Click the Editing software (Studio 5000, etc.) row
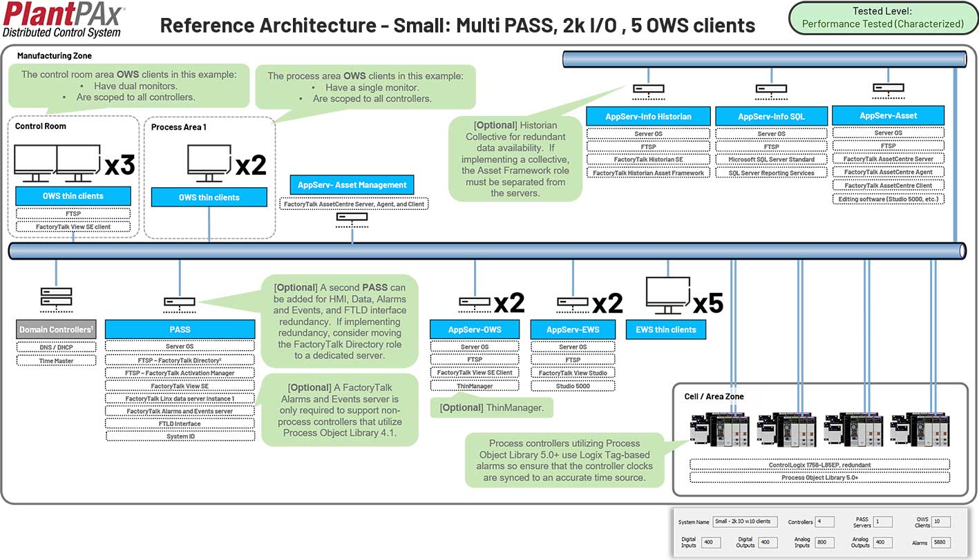The width and height of the screenshot is (979, 560). pyautogui.click(x=888, y=199)
